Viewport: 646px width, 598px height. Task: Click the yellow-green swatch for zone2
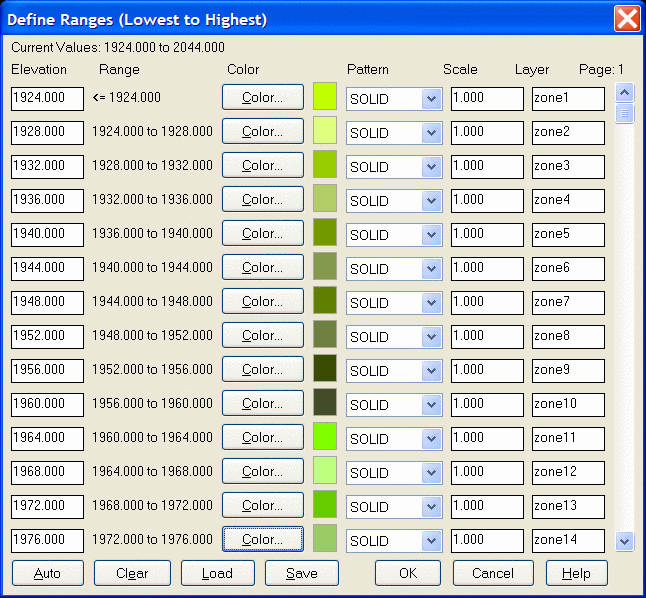pos(326,131)
